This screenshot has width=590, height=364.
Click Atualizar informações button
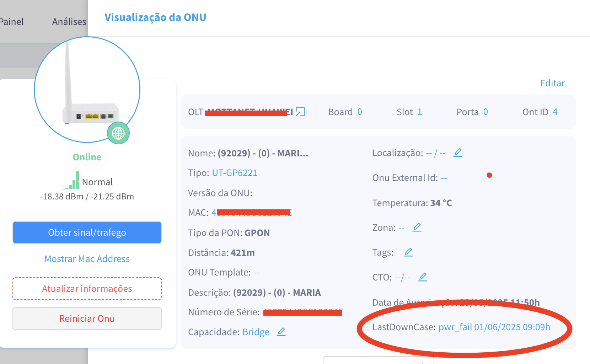(87, 289)
